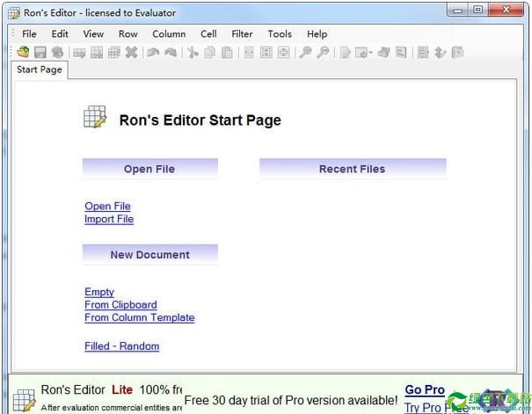Screen dimensions: 532x414
Task: Open the File menu
Action: pyautogui.click(x=29, y=34)
